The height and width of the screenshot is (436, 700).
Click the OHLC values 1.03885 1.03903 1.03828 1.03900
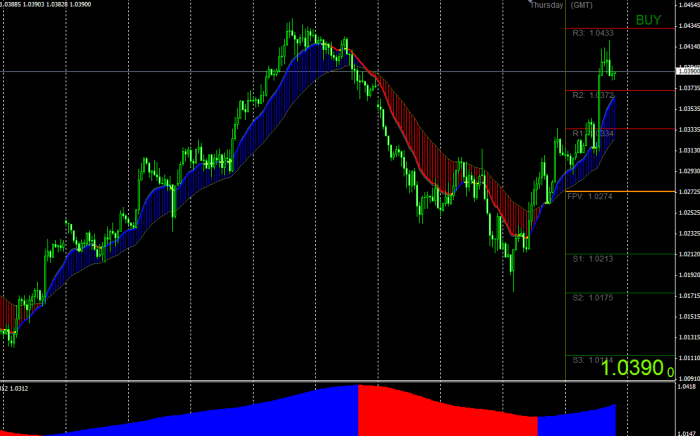click(46, 4)
